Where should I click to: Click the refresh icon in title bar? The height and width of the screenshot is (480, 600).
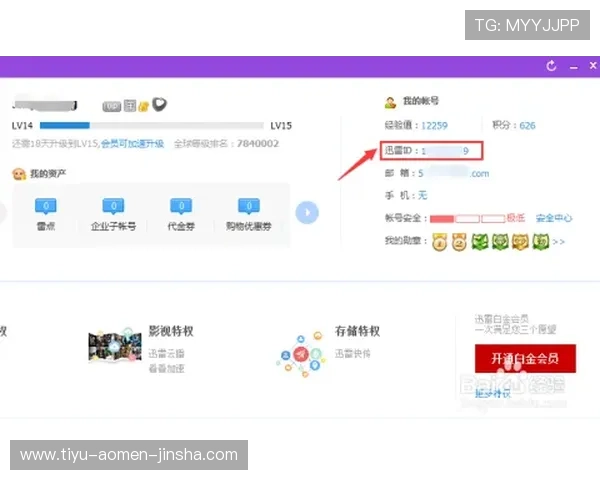551,66
